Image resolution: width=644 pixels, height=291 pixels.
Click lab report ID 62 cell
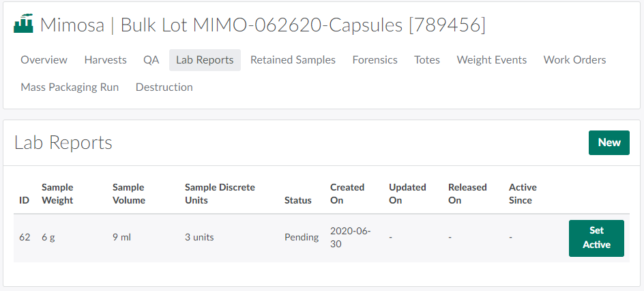tap(25, 238)
